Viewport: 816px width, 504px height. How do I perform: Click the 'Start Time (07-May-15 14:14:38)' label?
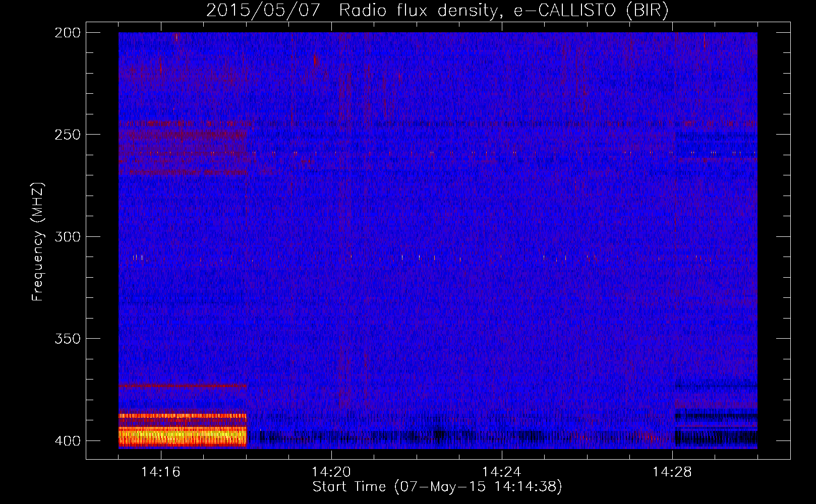click(437, 487)
